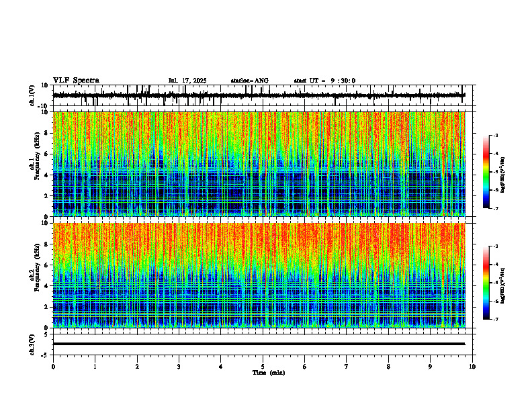532x411 pixels.
Task: Click the '-7' tick on ch.2 colorbar
Action: [x=496, y=319]
